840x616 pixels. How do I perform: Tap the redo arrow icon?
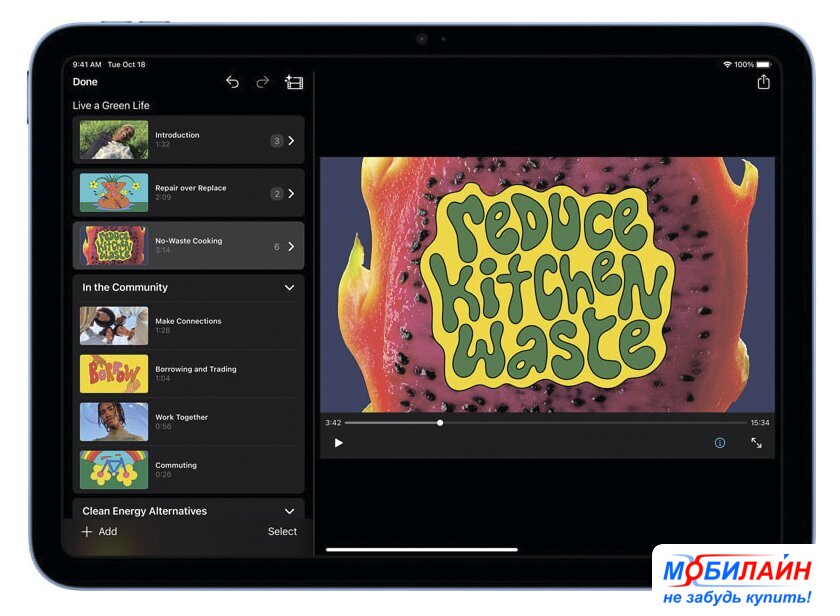[x=262, y=82]
